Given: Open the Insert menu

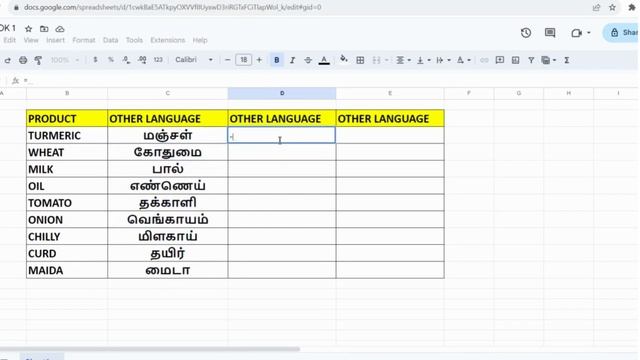Looking at the screenshot, I should (x=56, y=40).
